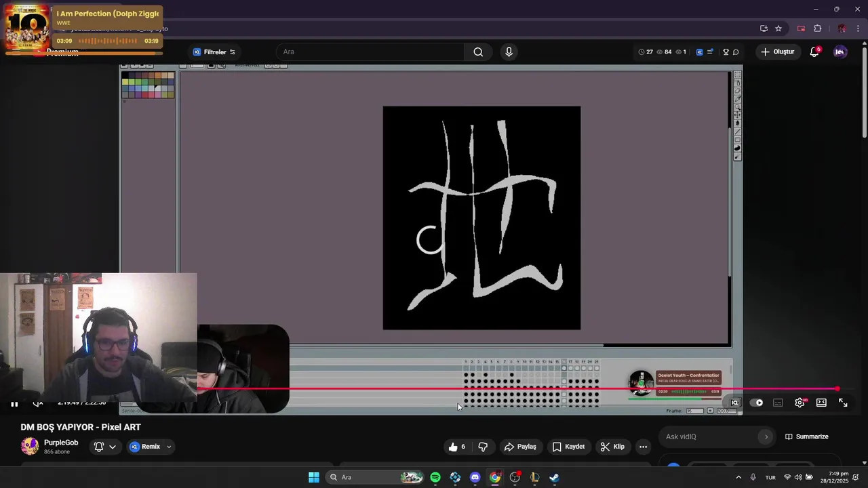Image resolution: width=868 pixels, height=488 pixels.
Task: Start voice search with the microphone icon
Action: [x=509, y=52]
